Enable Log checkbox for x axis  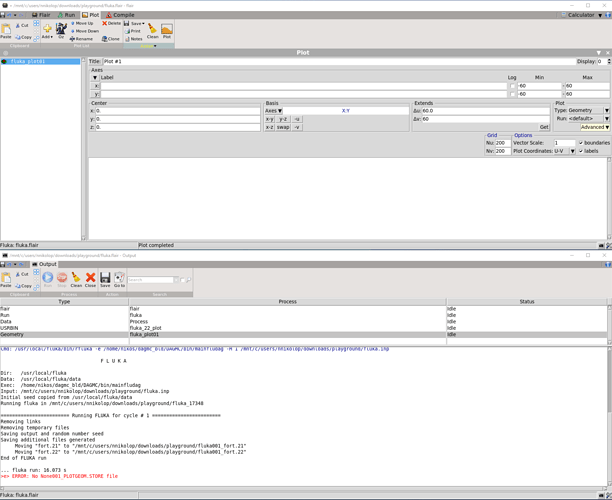(512, 86)
